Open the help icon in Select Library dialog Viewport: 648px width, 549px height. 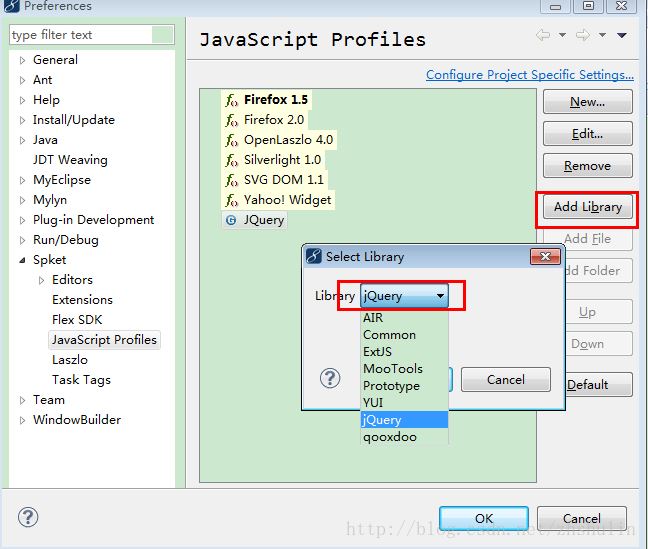tap(330, 378)
